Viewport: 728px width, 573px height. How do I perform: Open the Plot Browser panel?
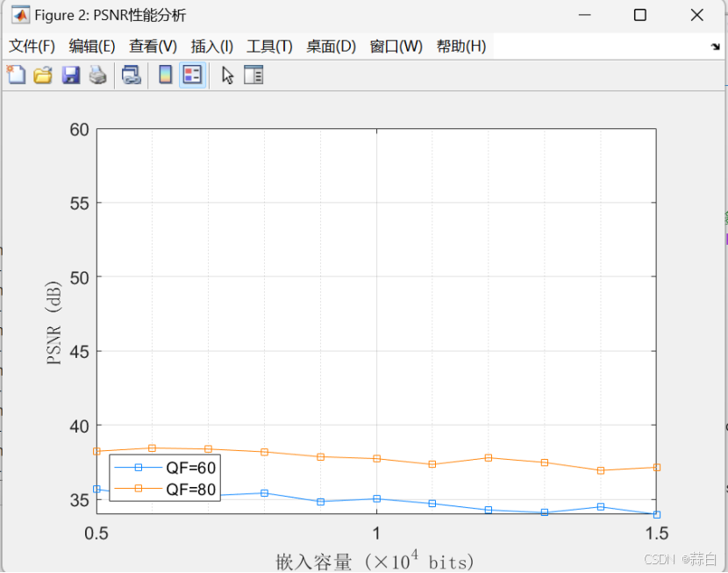253,75
